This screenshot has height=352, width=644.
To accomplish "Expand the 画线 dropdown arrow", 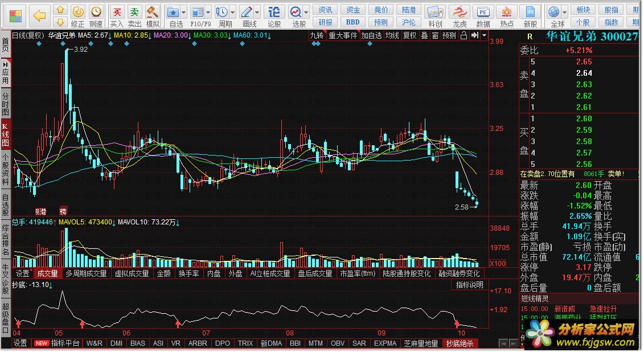I will [x=257, y=13].
